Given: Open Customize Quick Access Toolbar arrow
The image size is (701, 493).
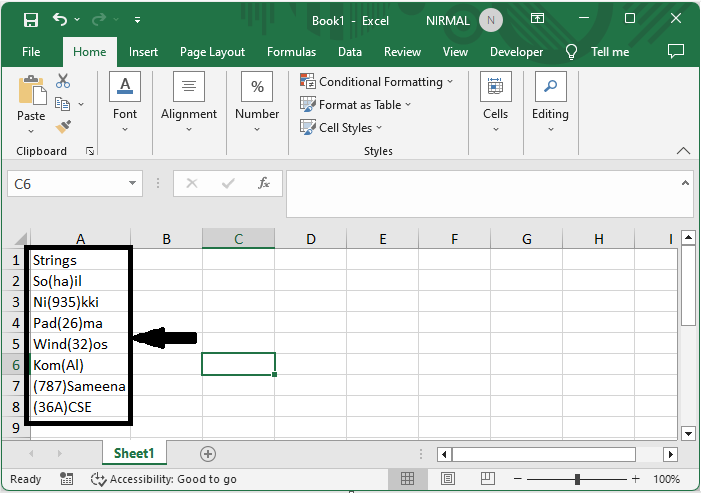Looking at the screenshot, I should (137, 20).
